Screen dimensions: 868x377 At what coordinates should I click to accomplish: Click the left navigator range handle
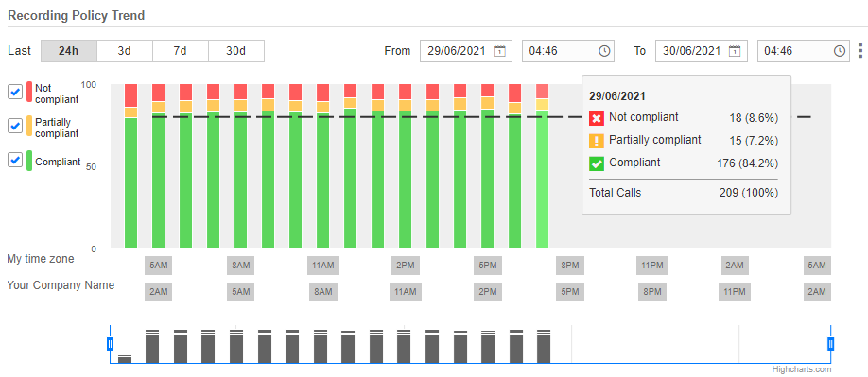(111, 344)
